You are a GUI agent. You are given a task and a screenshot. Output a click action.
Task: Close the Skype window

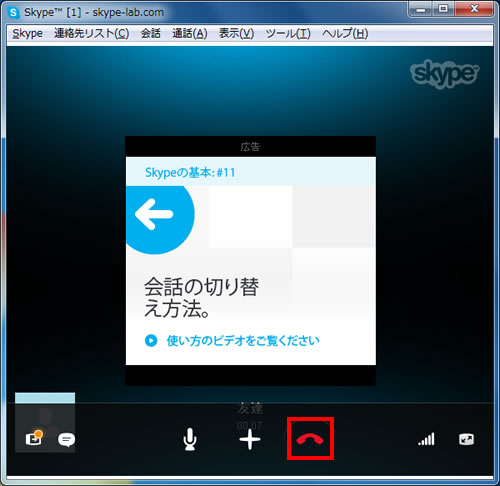coord(474,9)
